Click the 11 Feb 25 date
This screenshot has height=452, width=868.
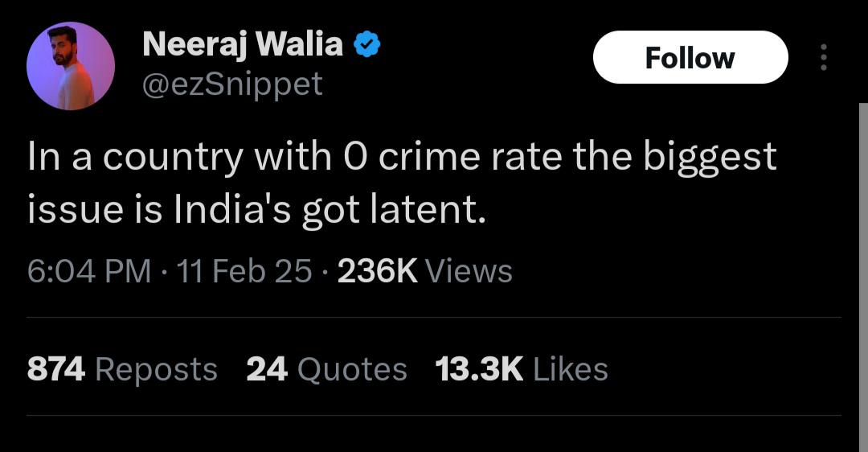(x=244, y=271)
